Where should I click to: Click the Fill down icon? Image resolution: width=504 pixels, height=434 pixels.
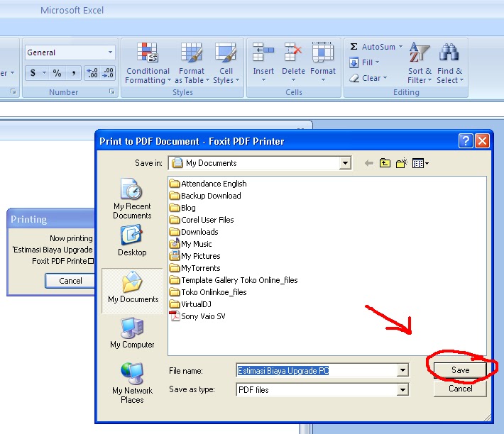tap(354, 62)
